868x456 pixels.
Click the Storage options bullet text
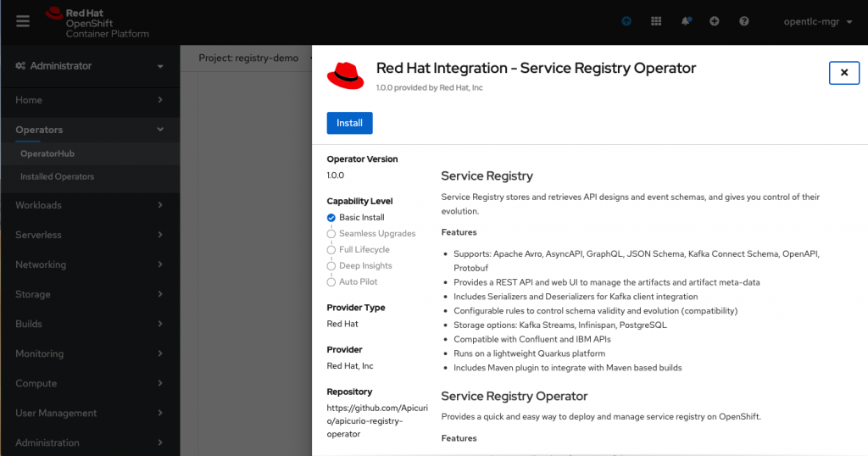point(560,325)
